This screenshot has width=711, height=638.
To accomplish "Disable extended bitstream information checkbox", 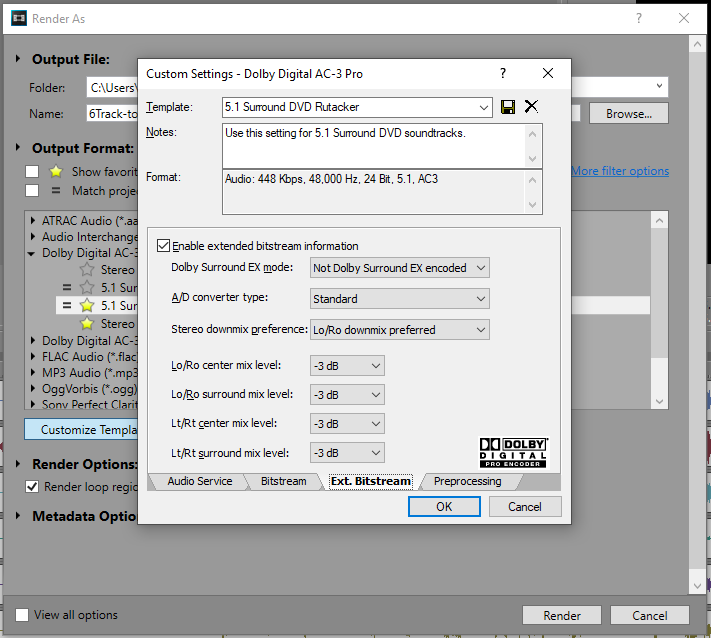I will [x=163, y=246].
